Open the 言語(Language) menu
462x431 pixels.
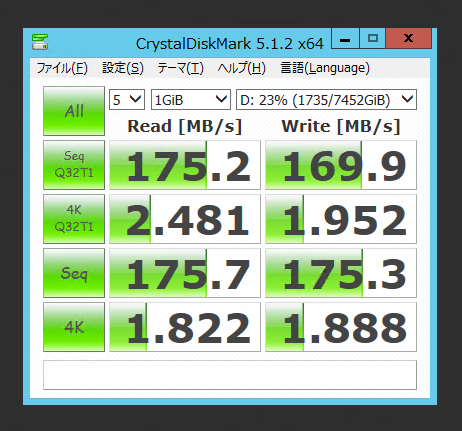click(325, 68)
